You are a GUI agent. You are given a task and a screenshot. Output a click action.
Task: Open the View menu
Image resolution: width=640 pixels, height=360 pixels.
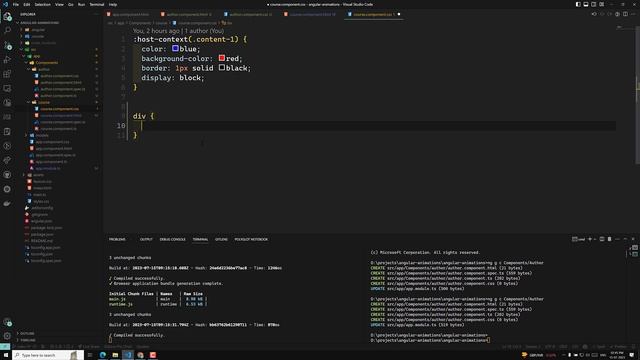pos(59,4)
